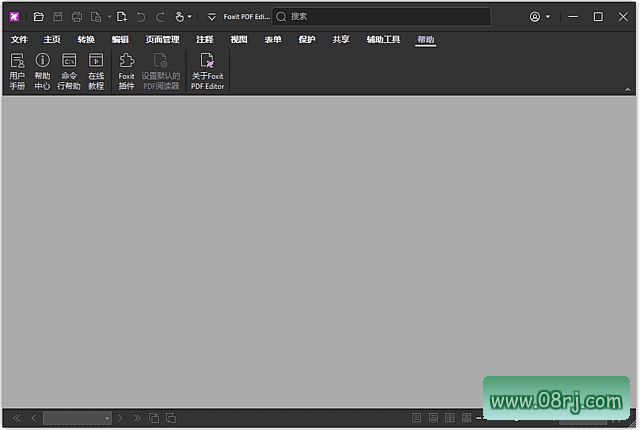
Task: Open the customize quick access toolbar dropdown
Action: click(x=211, y=17)
